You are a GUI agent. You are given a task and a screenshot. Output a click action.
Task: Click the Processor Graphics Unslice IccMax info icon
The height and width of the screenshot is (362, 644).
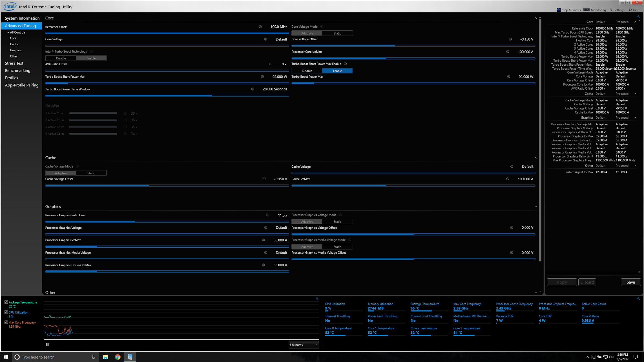pyautogui.click(x=263, y=265)
